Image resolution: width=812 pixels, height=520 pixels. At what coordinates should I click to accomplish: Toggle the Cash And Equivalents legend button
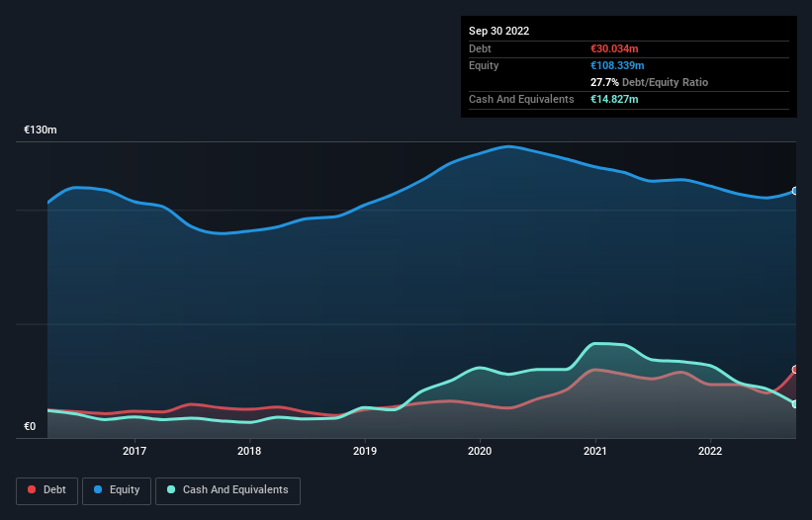(x=227, y=490)
